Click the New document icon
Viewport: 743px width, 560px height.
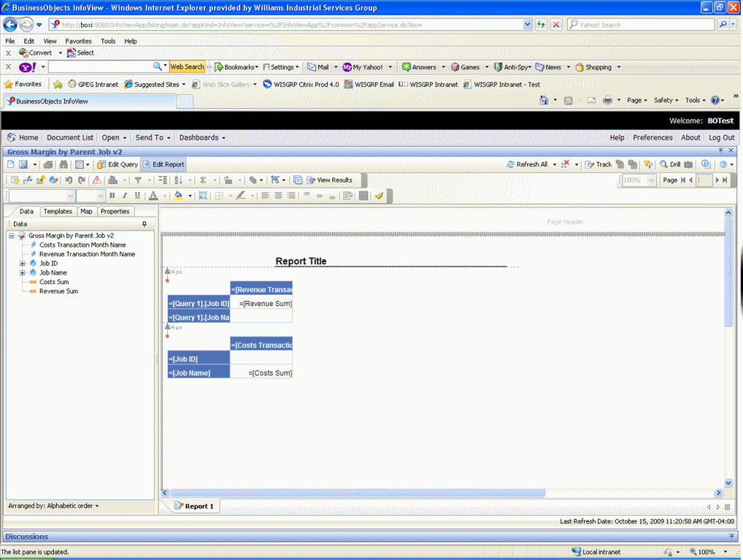(x=11, y=164)
